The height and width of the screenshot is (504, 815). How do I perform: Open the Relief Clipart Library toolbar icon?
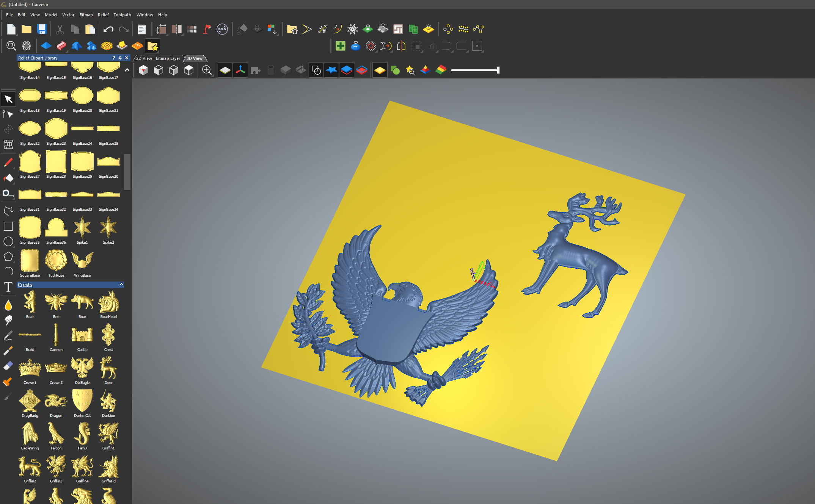coord(152,46)
